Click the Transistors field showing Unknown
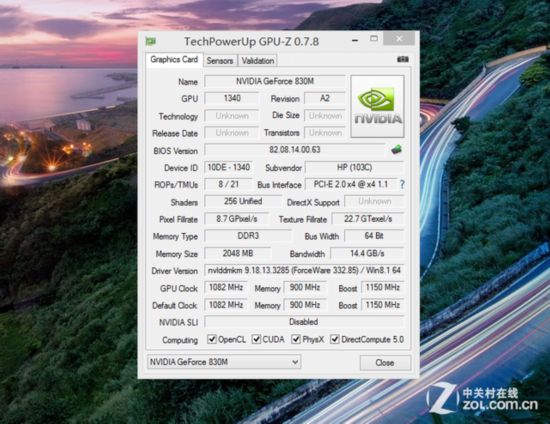550x424 pixels. point(325,133)
